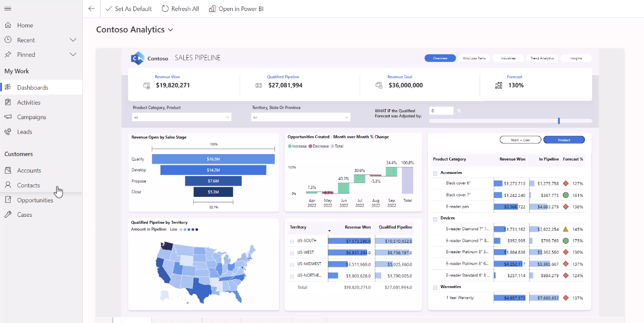Click the Contoso logo in the report
644x323 pixels.
tap(137, 58)
